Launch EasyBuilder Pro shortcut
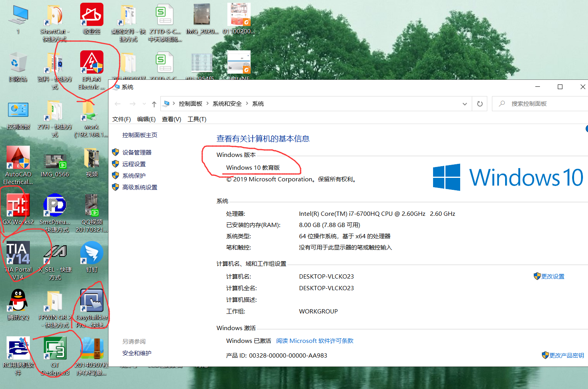This screenshot has width=588, height=389. tap(92, 301)
